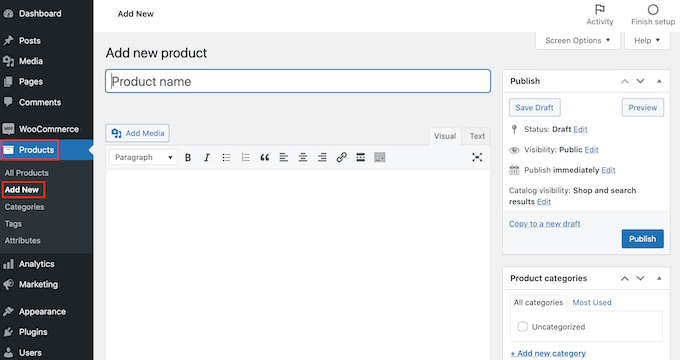
Task: Enter distraction-free fullscreen mode
Action: click(x=477, y=157)
